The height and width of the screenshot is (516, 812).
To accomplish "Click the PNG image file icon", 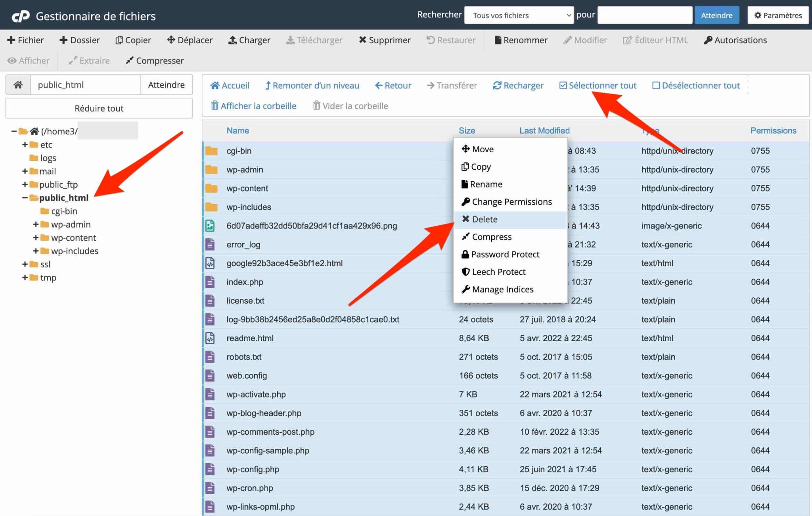I will [x=210, y=226].
